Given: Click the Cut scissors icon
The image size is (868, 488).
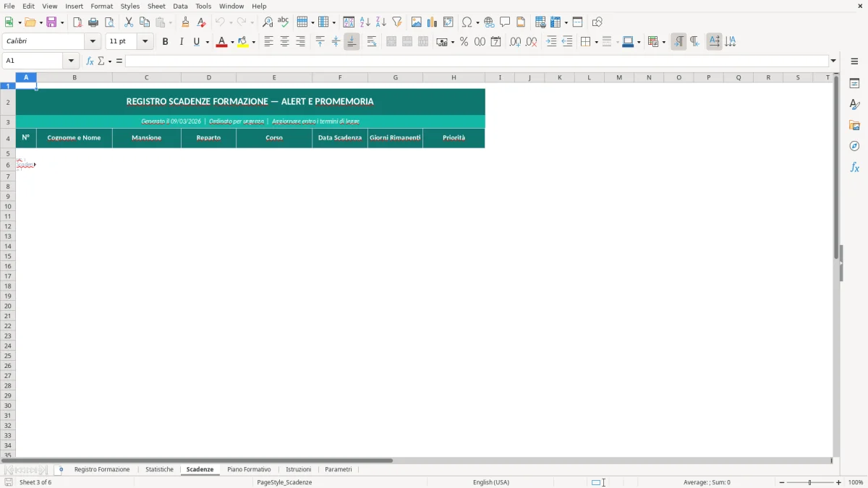Looking at the screenshot, I should 129,22.
